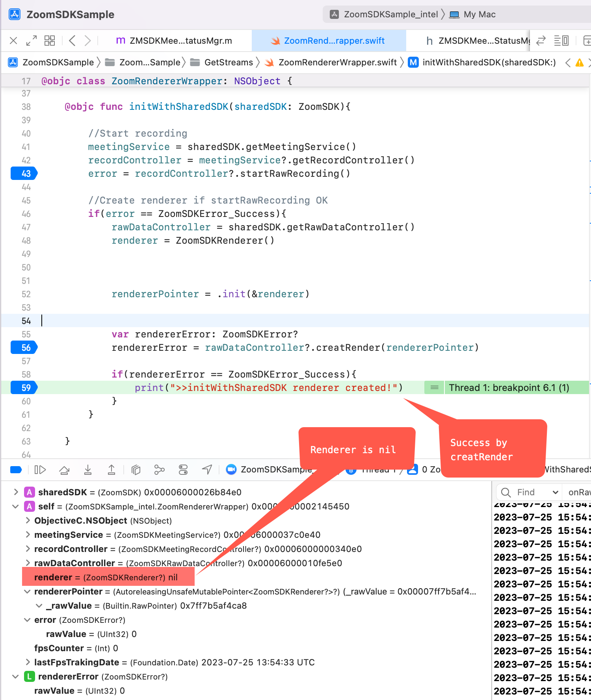Select the 'fpsCounter = (Int) 0' row

76,648
